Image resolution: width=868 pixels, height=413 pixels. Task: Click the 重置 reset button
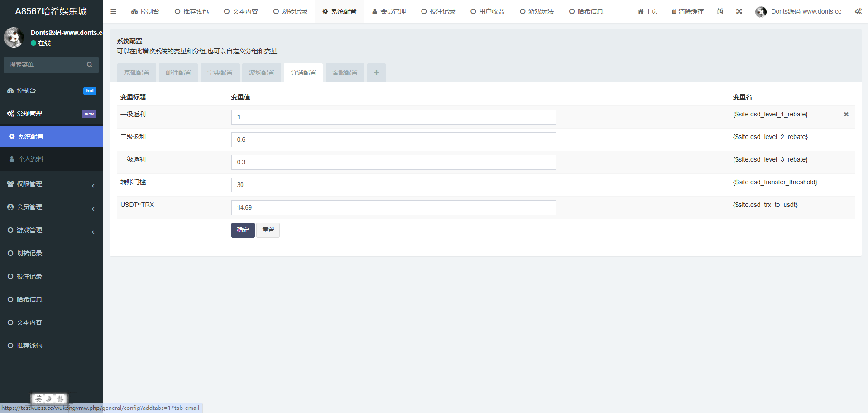click(x=268, y=230)
